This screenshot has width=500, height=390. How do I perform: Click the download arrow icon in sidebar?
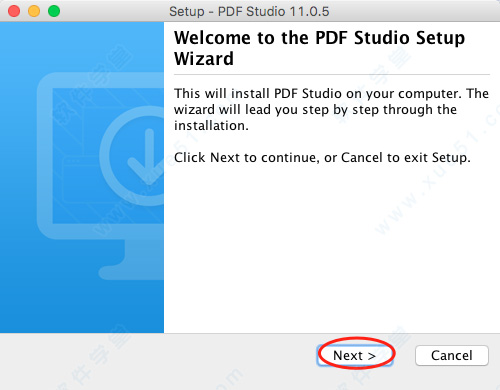click(146, 157)
